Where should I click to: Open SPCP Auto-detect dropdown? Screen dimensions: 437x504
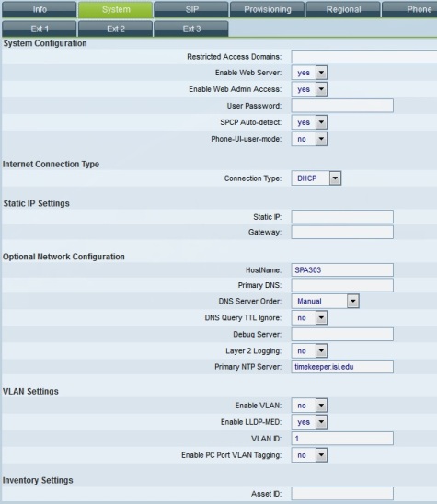coord(309,122)
